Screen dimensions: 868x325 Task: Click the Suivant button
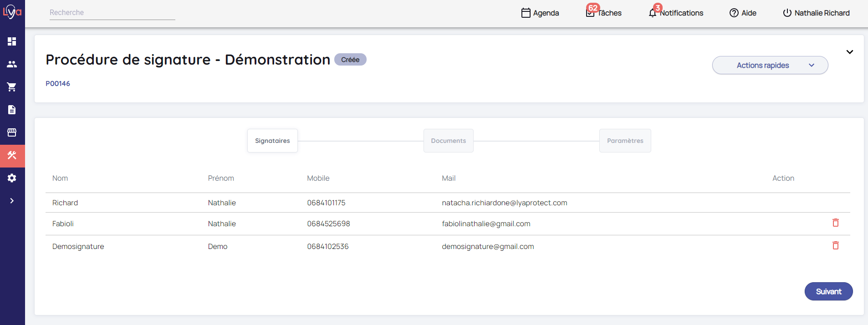pyautogui.click(x=828, y=291)
